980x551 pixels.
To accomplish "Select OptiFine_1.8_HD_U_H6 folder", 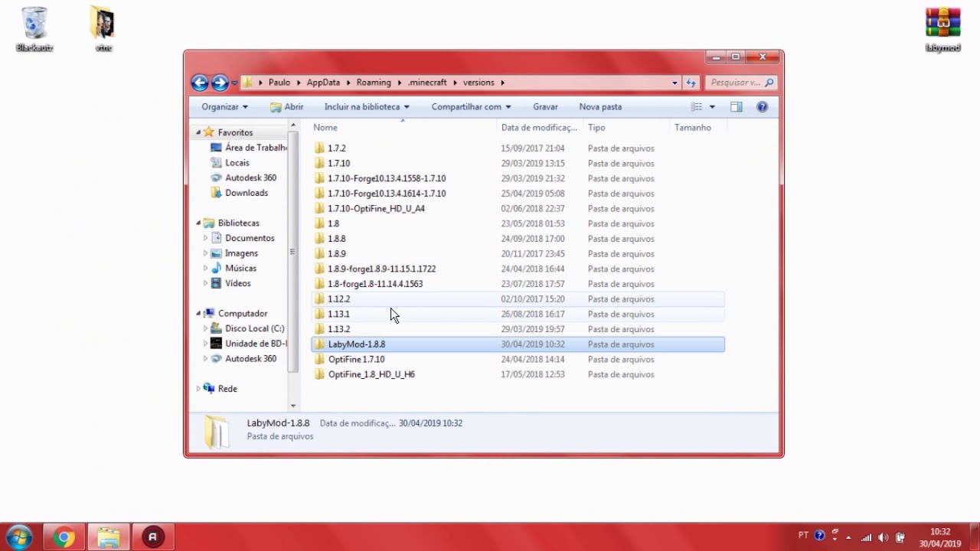I will click(518, 374).
